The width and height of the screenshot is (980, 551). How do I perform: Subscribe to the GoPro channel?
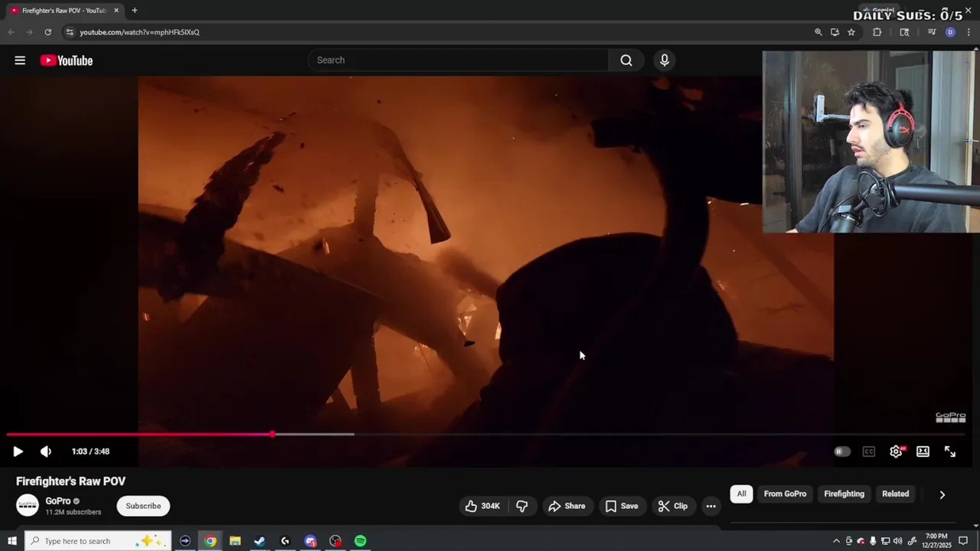click(x=143, y=506)
